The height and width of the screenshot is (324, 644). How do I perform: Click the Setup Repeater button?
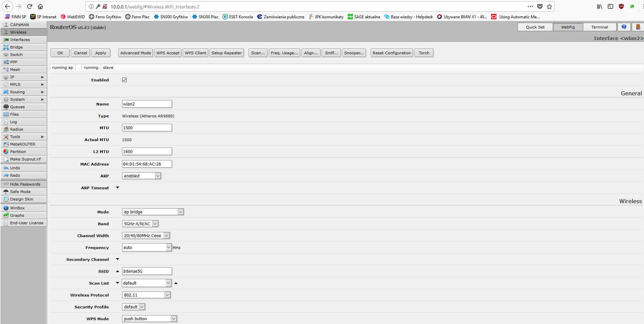click(x=227, y=53)
